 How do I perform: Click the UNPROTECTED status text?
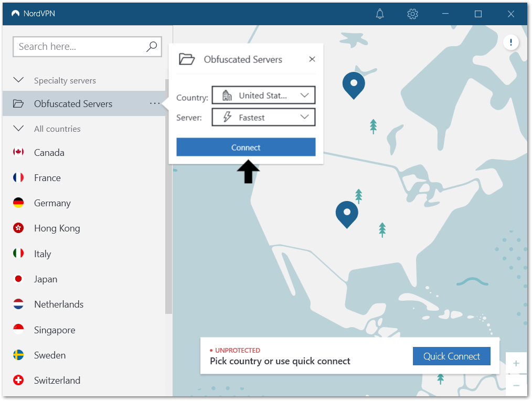point(238,350)
